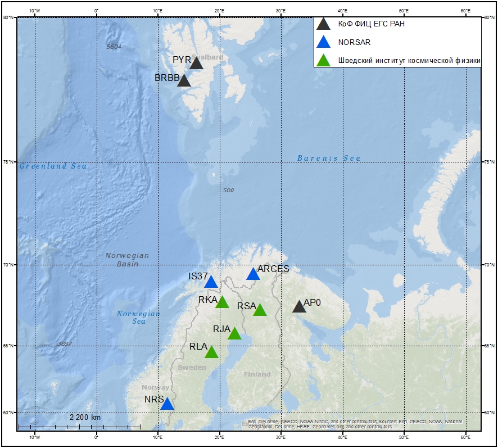Viewport: 498px width, 448px height.
Task: Select the Norwegian Basin label
Action: tap(128, 259)
